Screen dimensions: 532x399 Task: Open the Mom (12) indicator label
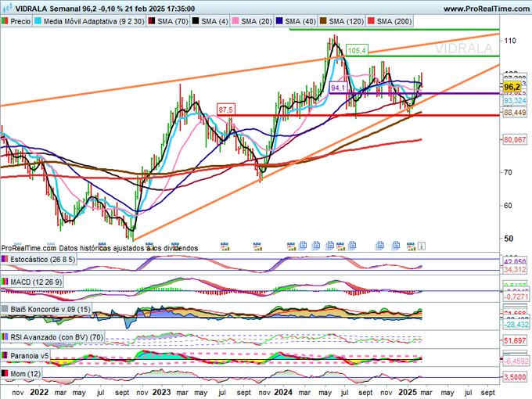[x=21, y=374]
